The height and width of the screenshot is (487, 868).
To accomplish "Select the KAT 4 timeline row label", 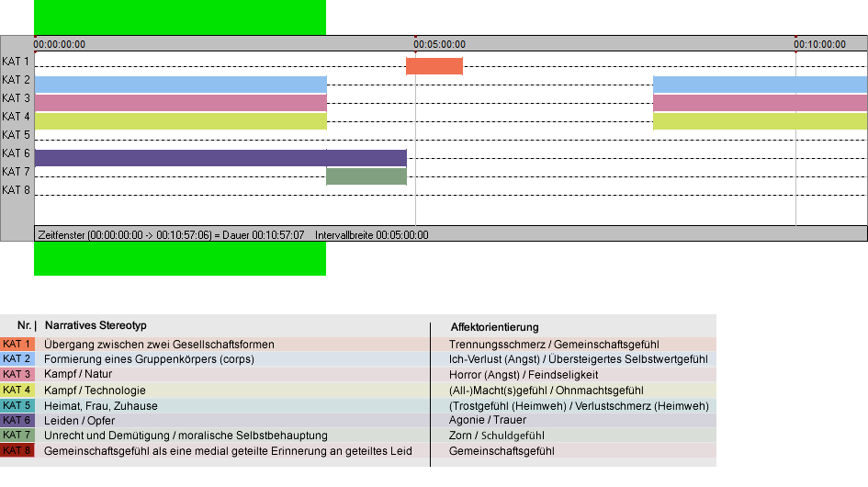I will 16,117.
